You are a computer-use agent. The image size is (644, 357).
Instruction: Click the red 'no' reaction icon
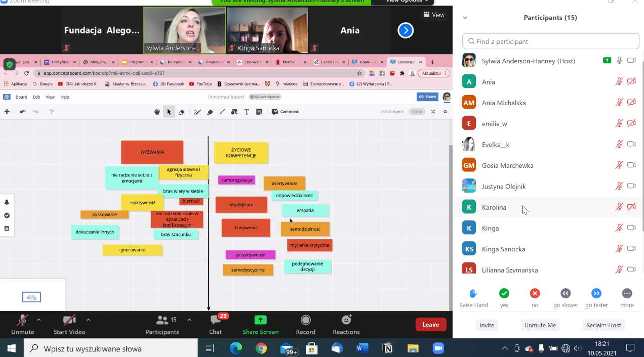tap(535, 293)
